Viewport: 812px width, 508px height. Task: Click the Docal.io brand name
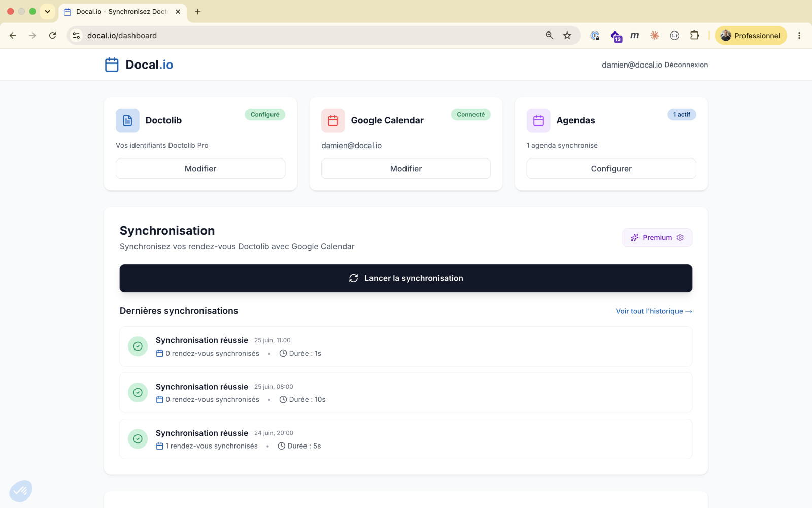point(149,65)
